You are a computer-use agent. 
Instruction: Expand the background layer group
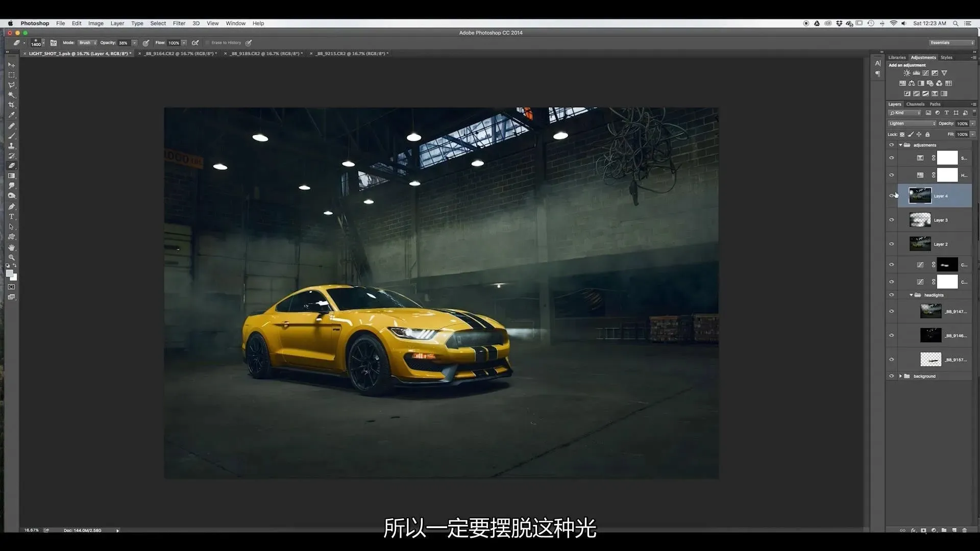(x=900, y=376)
